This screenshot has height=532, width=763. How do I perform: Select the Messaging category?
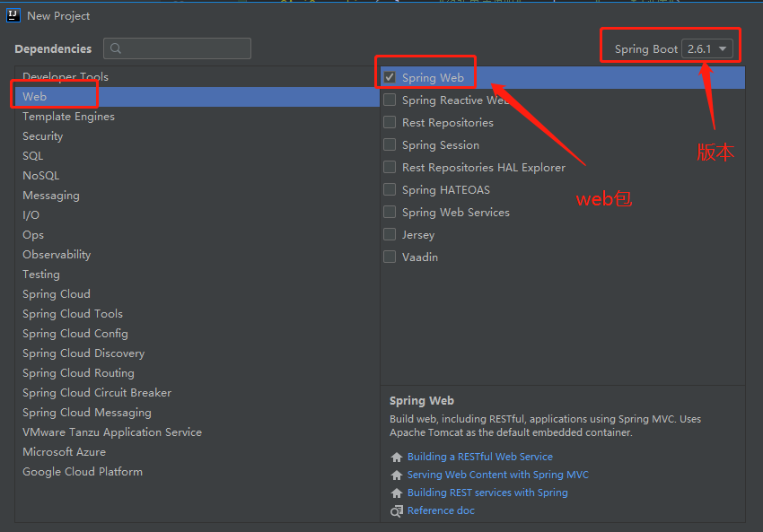tap(197, 196)
